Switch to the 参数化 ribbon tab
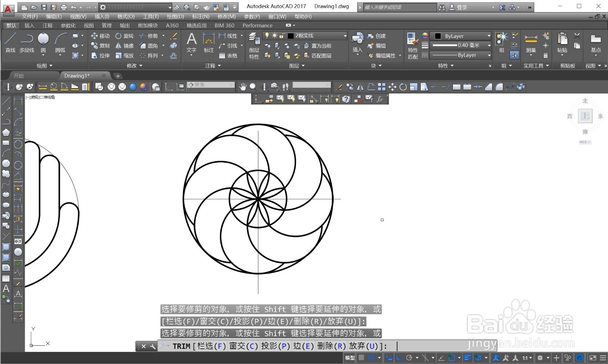608x364 pixels. point(68,25)
